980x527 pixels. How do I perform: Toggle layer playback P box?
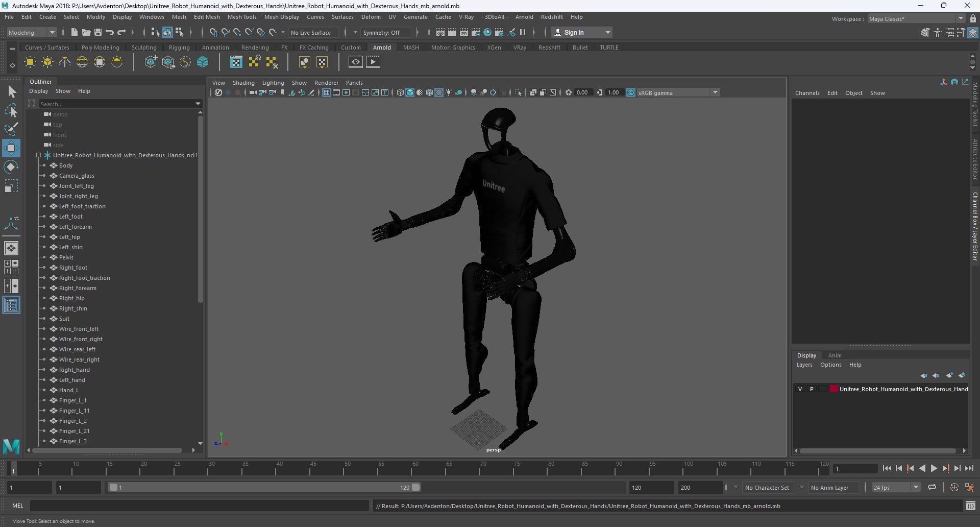tap(812, 389)
